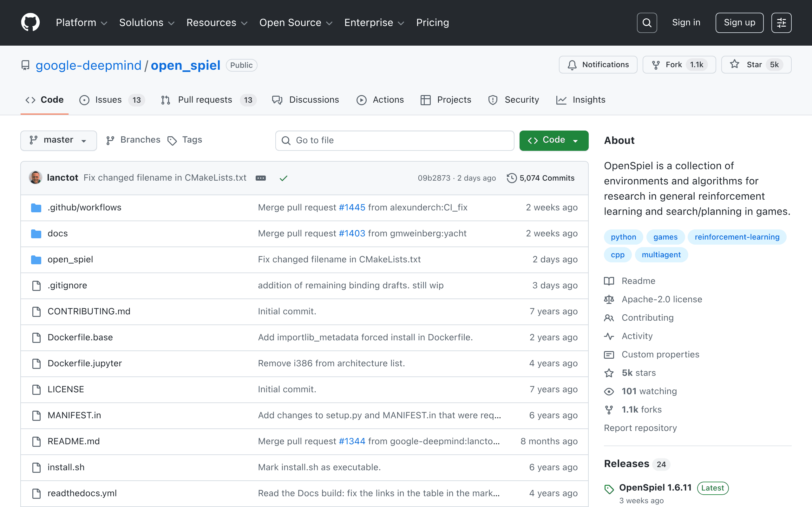
Task: Open pull request #1445 link
Action: [x=352, y=207]
